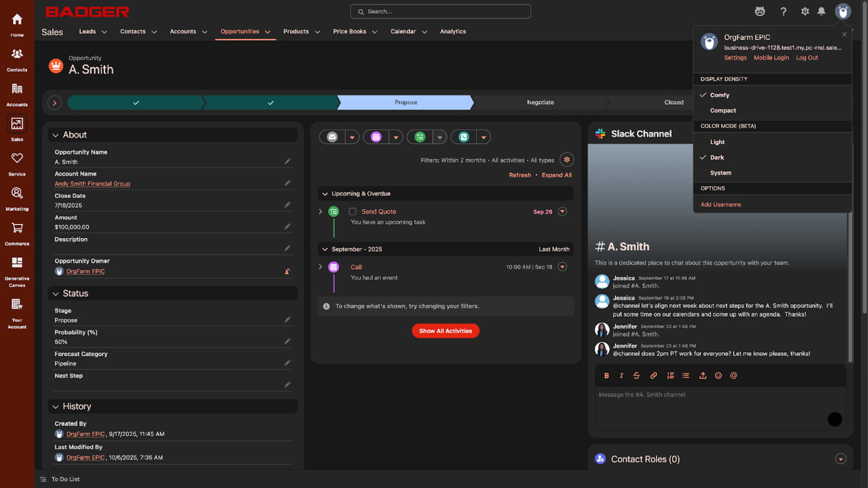Switch display density to Compact
Screen dimensions: 868x488
pyautogui.click(x=723, y=110)
